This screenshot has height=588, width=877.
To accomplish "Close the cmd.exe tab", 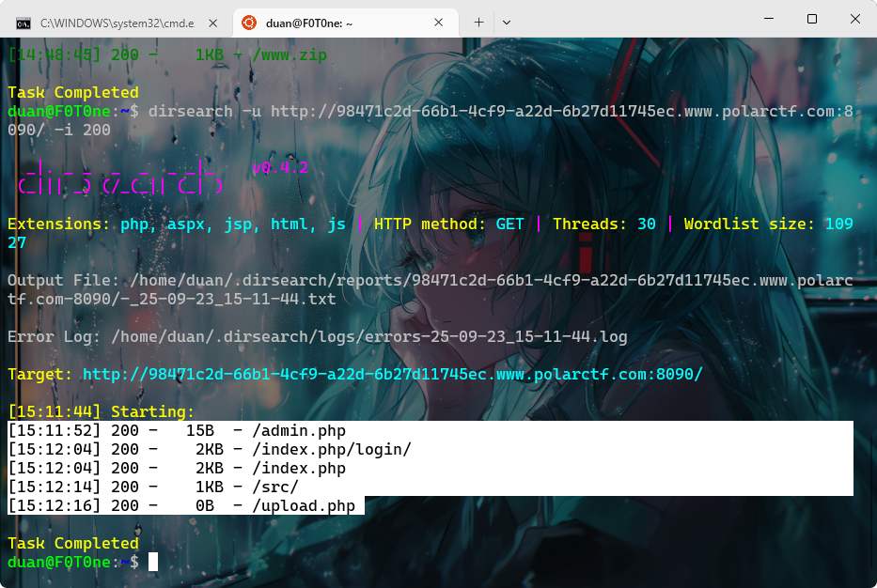I will [x=213, y=23].
